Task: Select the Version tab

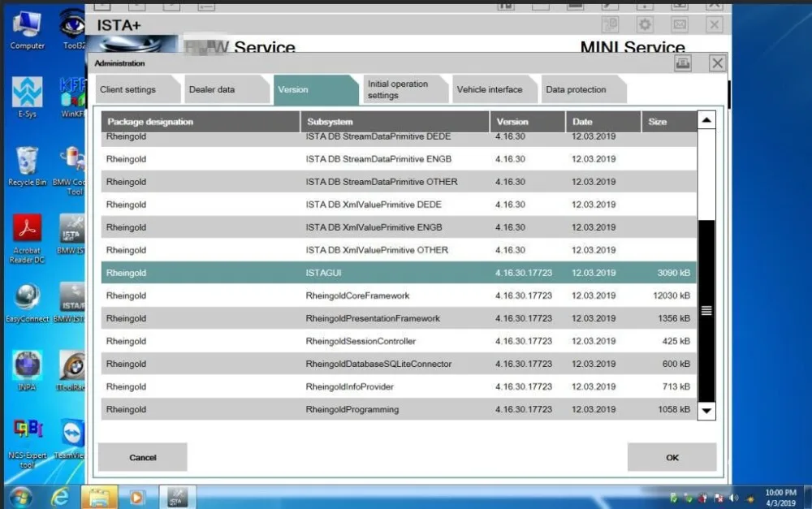Action: point(316,89)
